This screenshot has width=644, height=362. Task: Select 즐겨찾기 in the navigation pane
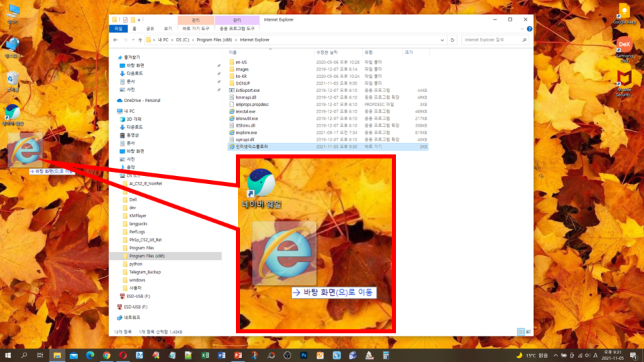click(132, 57)
